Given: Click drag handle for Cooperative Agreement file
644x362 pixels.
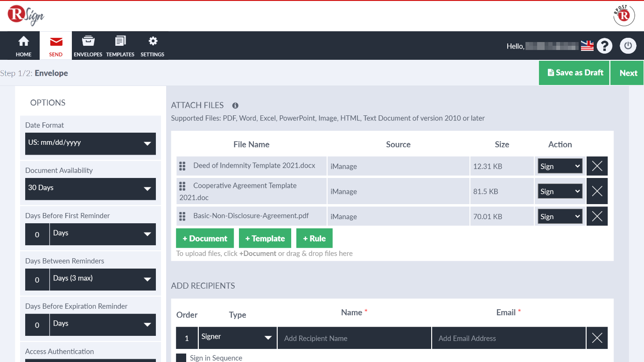Looking at the screenshot, I should click(x=182, y=186).
